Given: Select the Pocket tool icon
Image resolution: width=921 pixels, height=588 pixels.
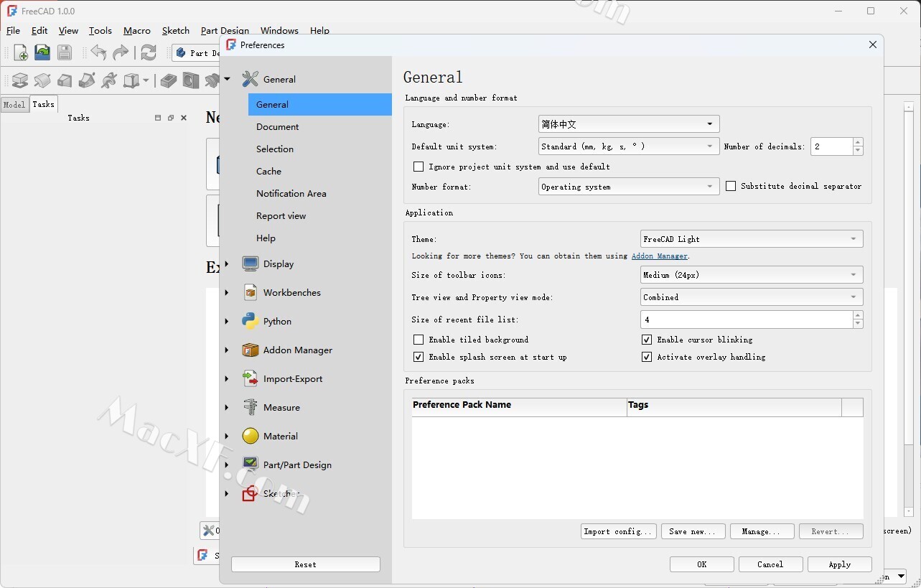Looking at the screenshot, I should point(169,80).
